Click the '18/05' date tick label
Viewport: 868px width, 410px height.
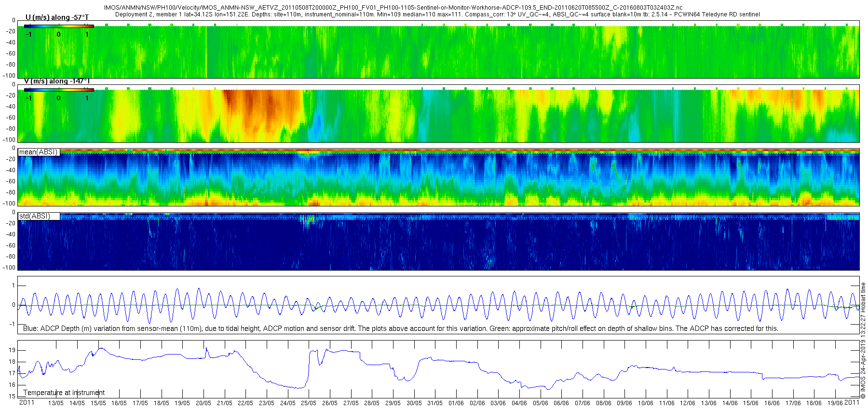[x=162, y=403]
